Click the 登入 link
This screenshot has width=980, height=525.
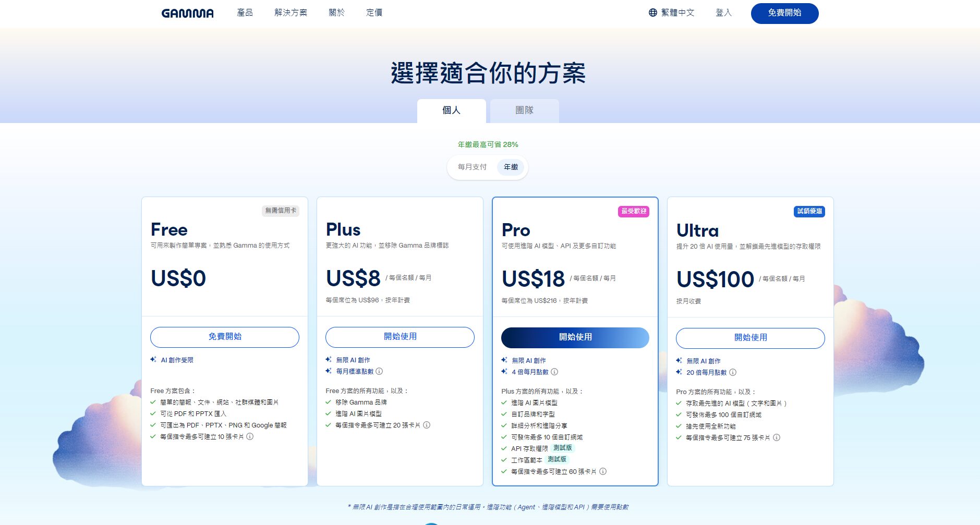[x=723, y=13]
